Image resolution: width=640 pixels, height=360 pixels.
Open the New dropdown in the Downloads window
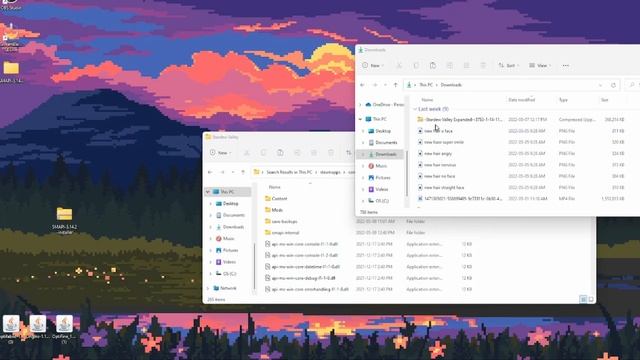373,65
